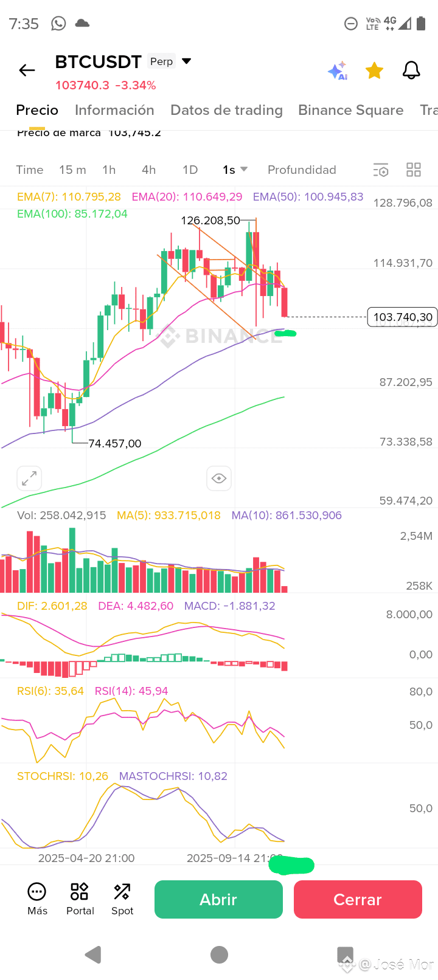Go to the Binance Square tab
Viewport: 438px width, 980px height.
coord(351,110)
